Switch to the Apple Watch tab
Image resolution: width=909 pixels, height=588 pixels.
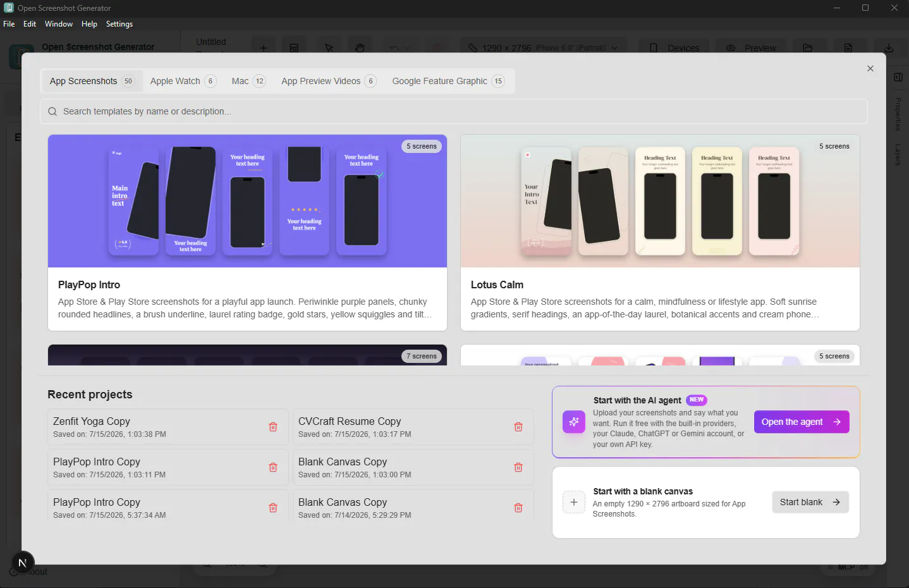pyautogui.click(x=183, y=81)
